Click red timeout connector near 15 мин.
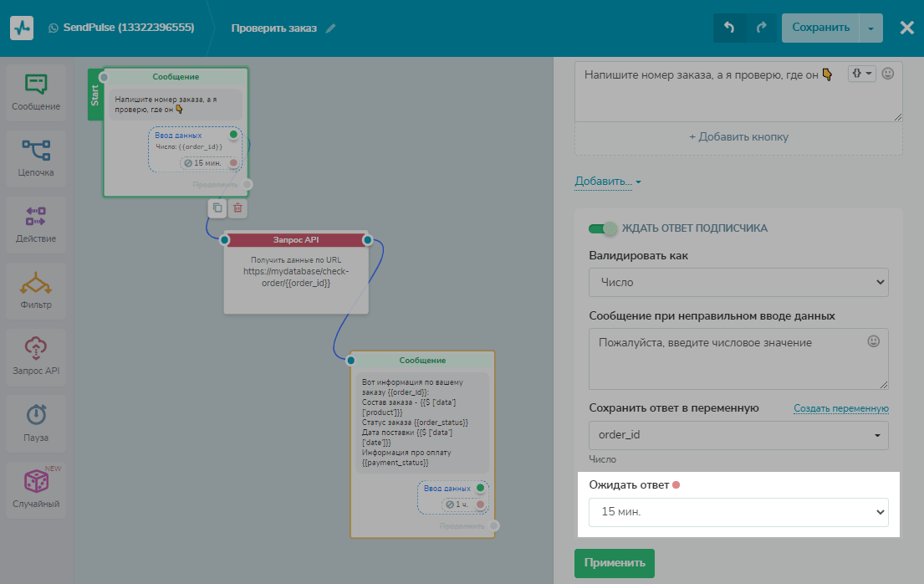The height and width of the screenshot is (584, 924). (x=233, y=163)
